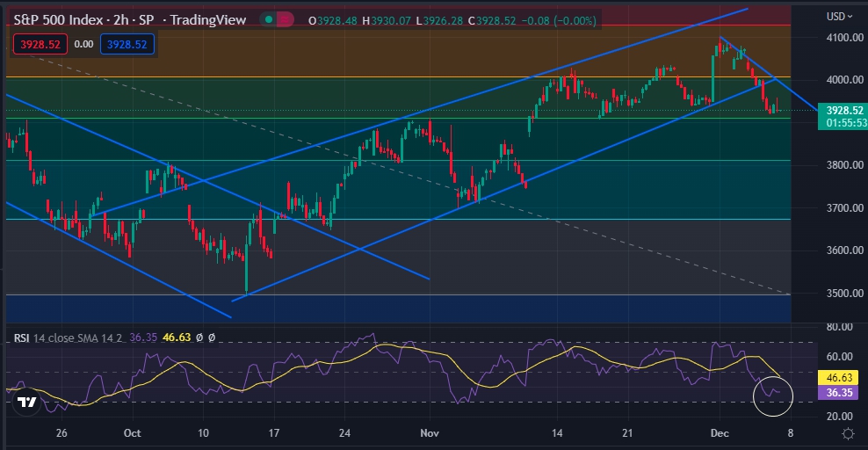The width and height of the screenshot is (868, 450).
Task: Click the red sell price 3928.52 button
Action: (40, 44)
